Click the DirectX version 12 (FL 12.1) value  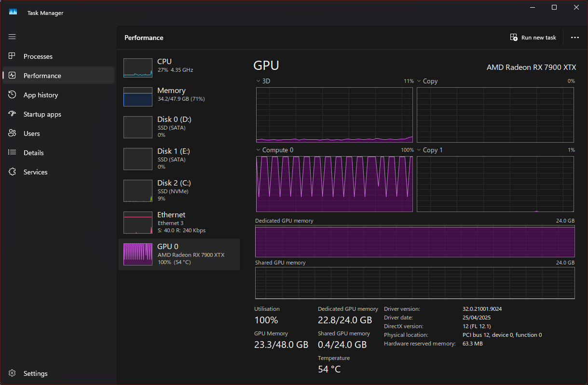pyautogui.click(x=477, y=326)
